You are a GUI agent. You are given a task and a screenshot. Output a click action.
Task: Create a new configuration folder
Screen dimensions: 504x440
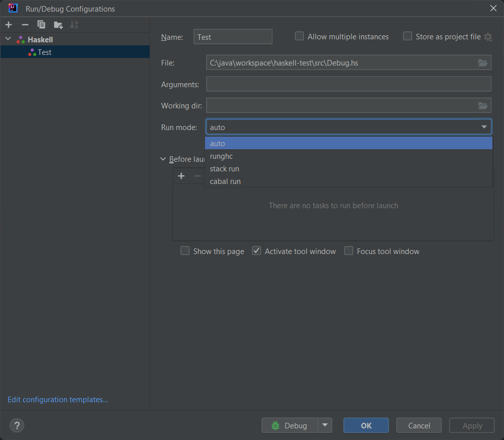pos(58,25)
